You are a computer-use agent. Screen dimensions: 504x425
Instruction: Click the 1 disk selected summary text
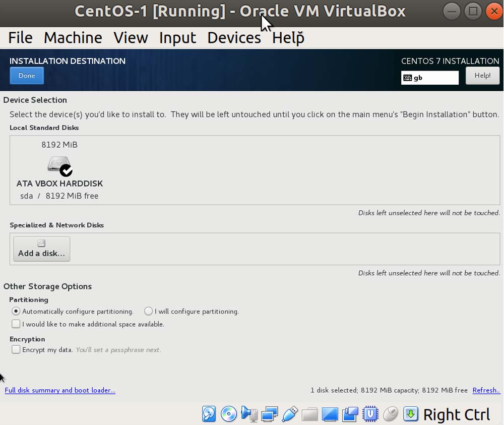tap(389, 390)
